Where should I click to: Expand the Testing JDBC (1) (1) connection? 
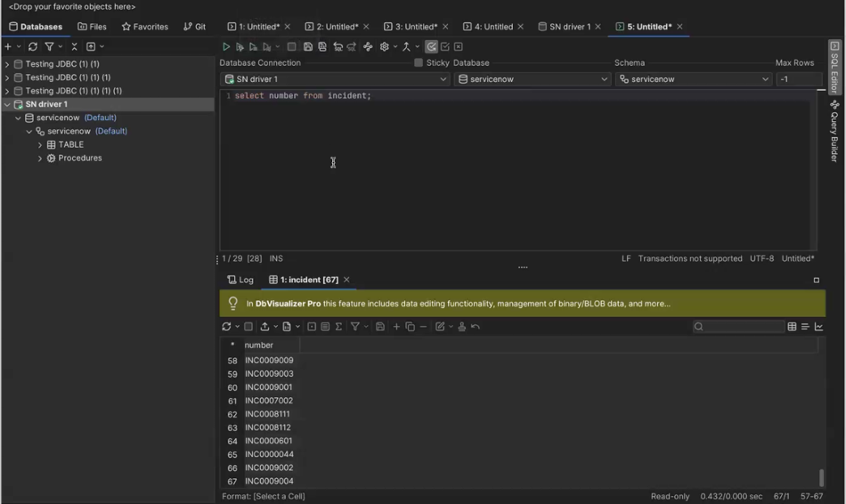pyautogui.click(x=7, y=64)
